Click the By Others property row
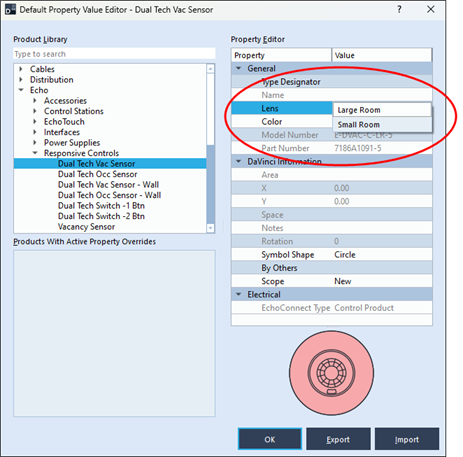Viewport: 463px width, 457px height. (x=332, y=268)
